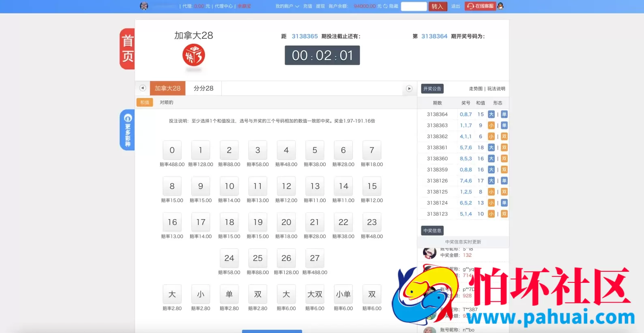
Task: Open the 走势图 trend chart link
Action: click(x=476, y=89)
